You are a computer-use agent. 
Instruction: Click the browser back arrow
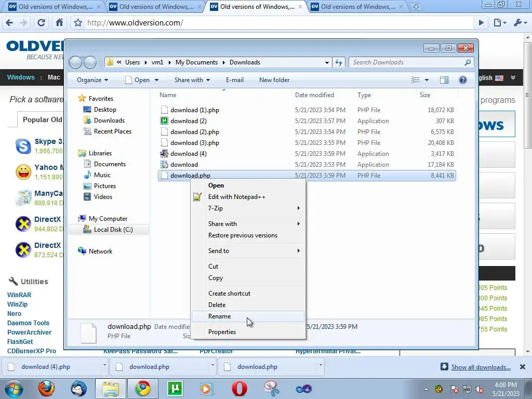(x=9, y=23)
